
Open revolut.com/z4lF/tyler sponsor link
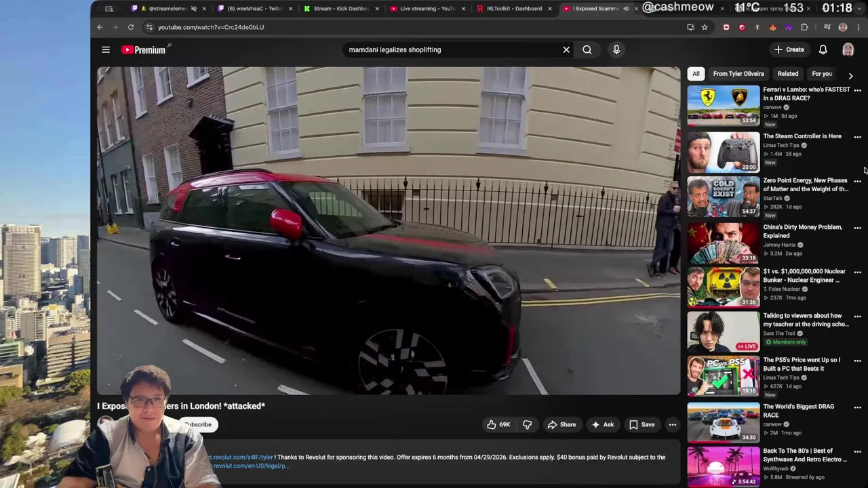click(x=241, y=457)
